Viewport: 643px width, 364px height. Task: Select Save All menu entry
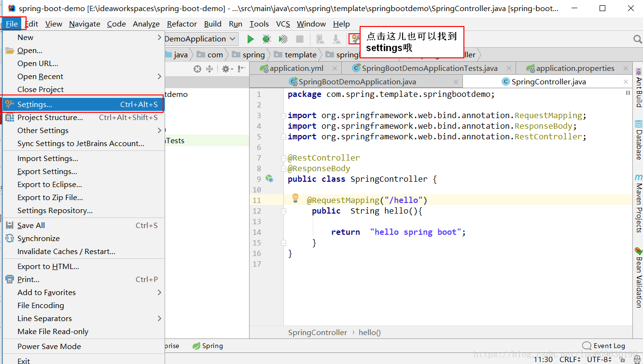84,225
